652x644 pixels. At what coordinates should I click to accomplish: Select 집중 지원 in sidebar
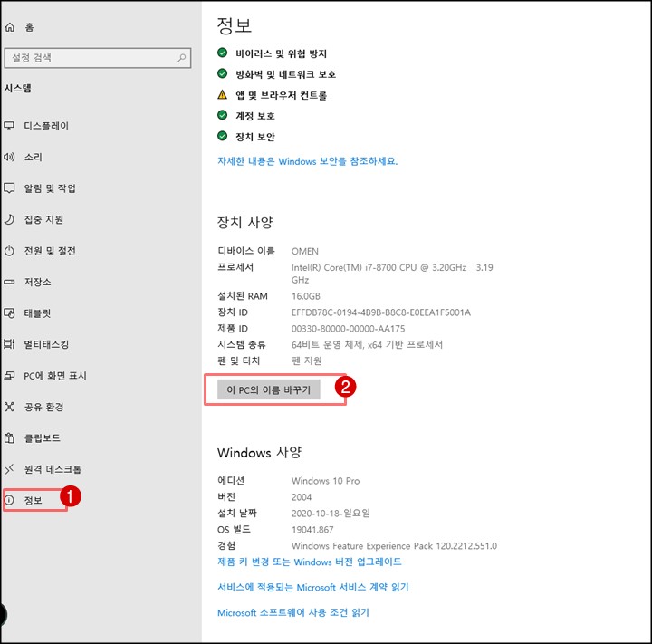click(x=43, y=219)
